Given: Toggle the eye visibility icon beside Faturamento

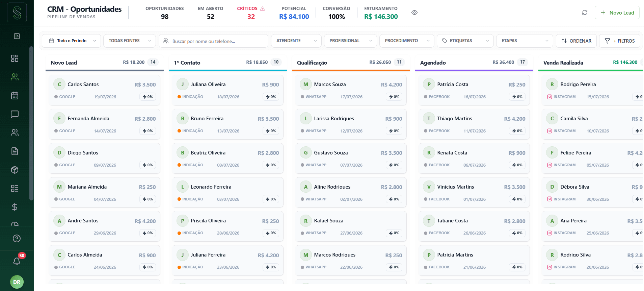Looking at the screenshot, I should point(414,13).
